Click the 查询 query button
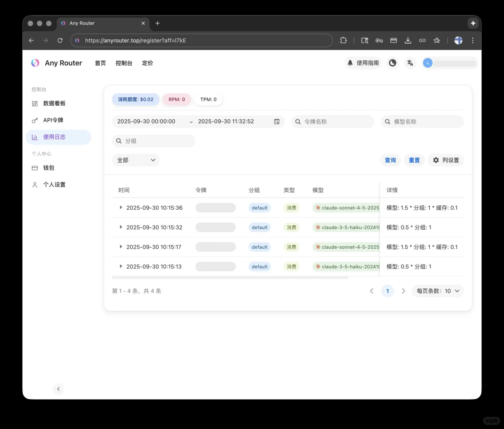 (x=390, y=160)
